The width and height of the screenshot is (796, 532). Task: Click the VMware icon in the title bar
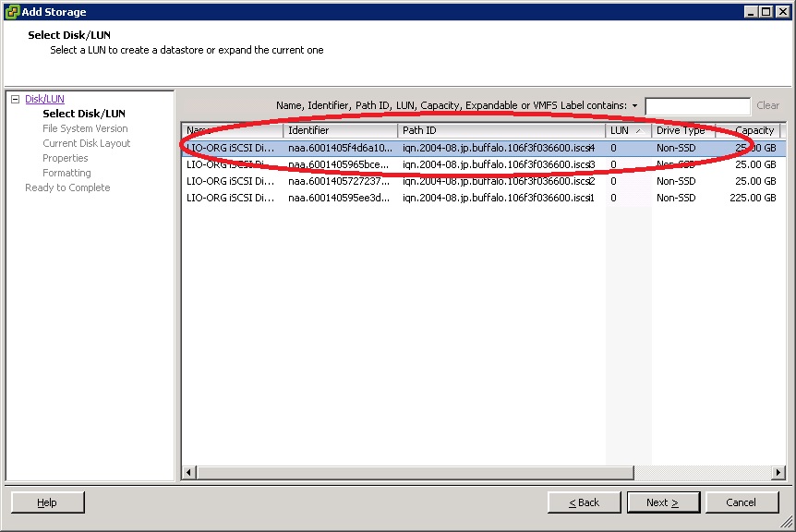[x=11, y=11]
